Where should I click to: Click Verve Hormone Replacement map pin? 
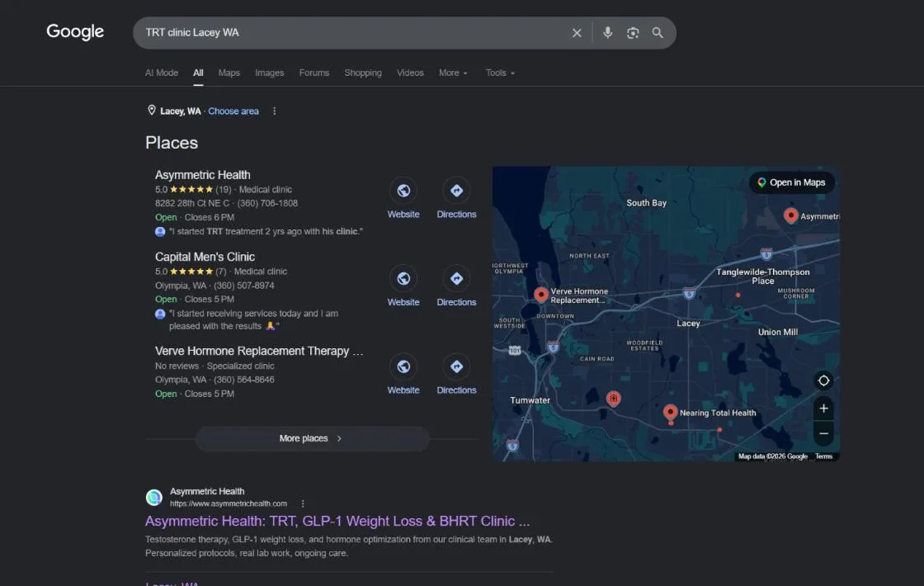(x=541, y=294)
